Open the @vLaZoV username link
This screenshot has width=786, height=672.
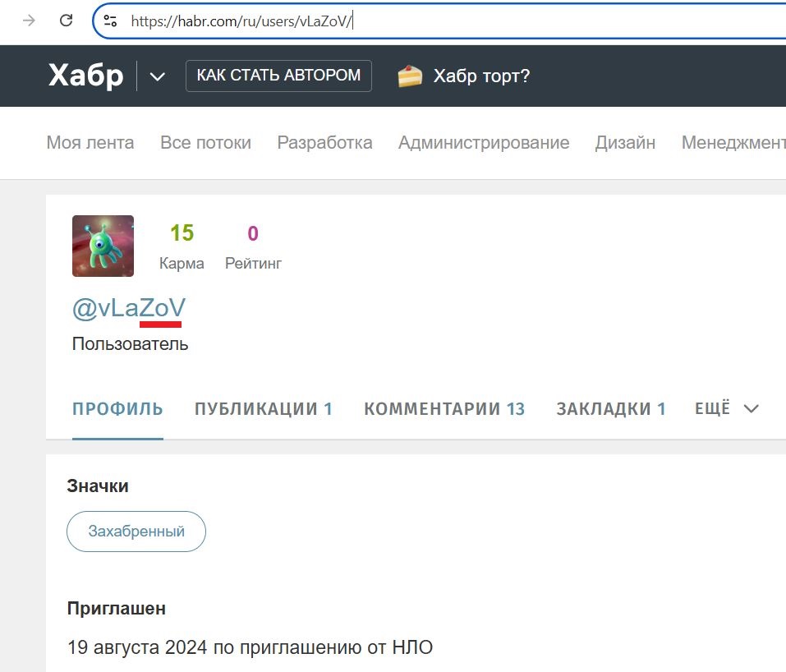[129, 308]
